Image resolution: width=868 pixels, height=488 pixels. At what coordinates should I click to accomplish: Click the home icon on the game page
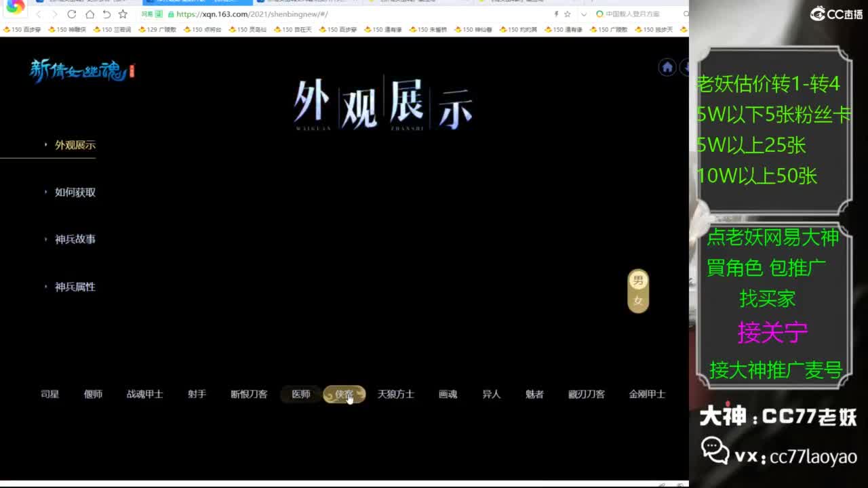(667, 67)
